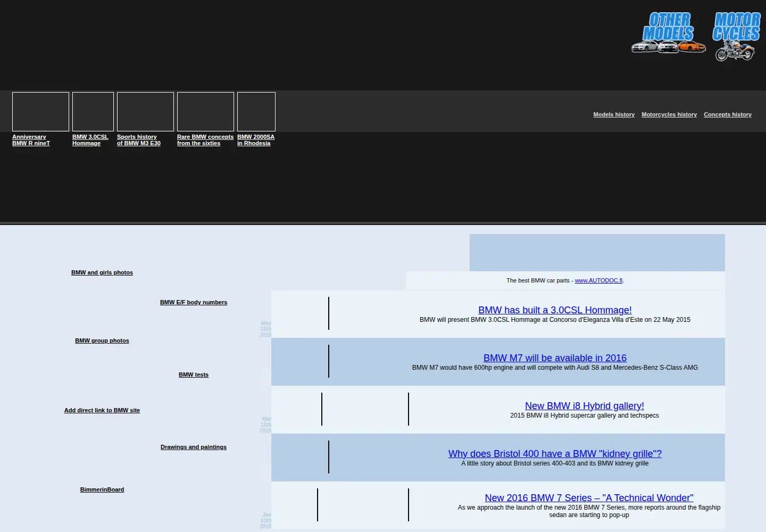
Task: Open the BMW 3.0CSL Hommage thumbnail box
Action: [93, 112]
